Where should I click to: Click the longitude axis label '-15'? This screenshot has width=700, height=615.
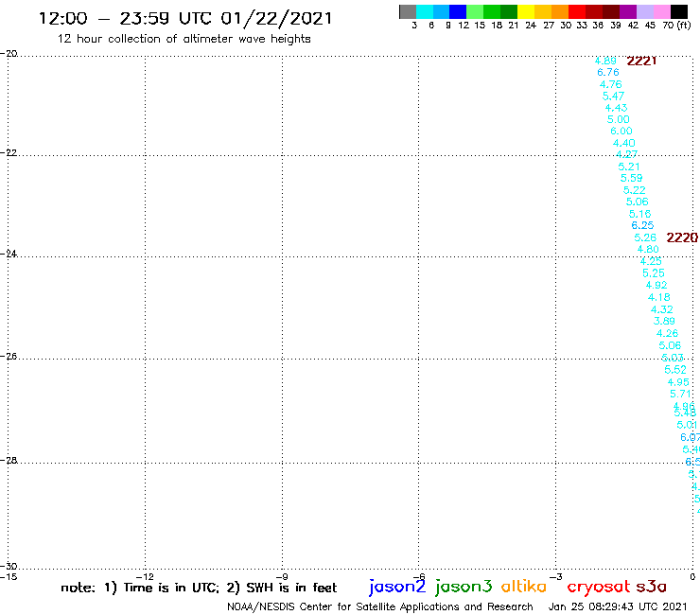coord(9,576)
